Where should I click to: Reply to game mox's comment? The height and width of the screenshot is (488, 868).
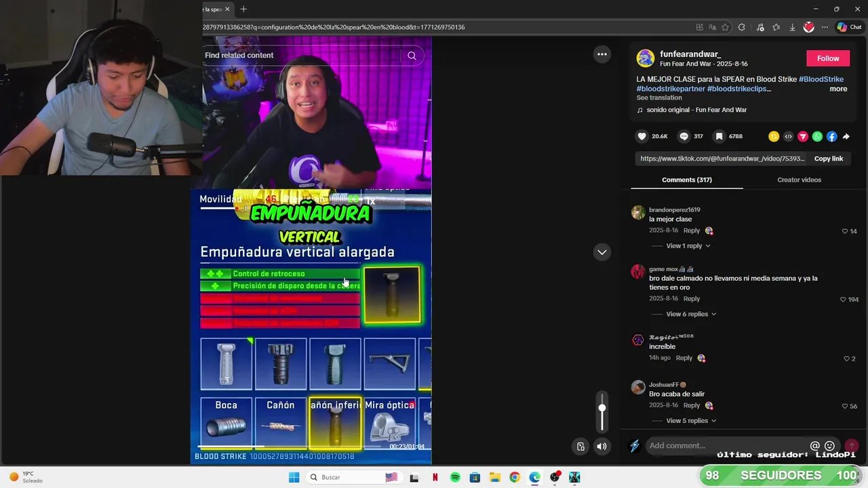pyautogui.click(x=692, y=299)
